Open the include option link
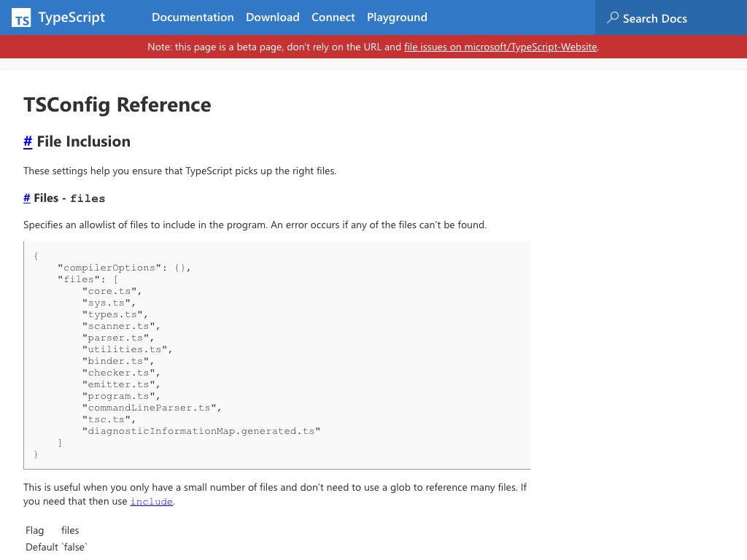 pos(152,502)
